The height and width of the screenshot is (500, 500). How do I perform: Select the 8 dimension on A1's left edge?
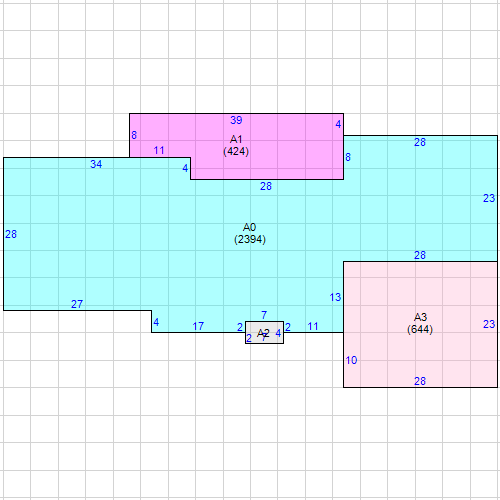(x=134, y=135)
